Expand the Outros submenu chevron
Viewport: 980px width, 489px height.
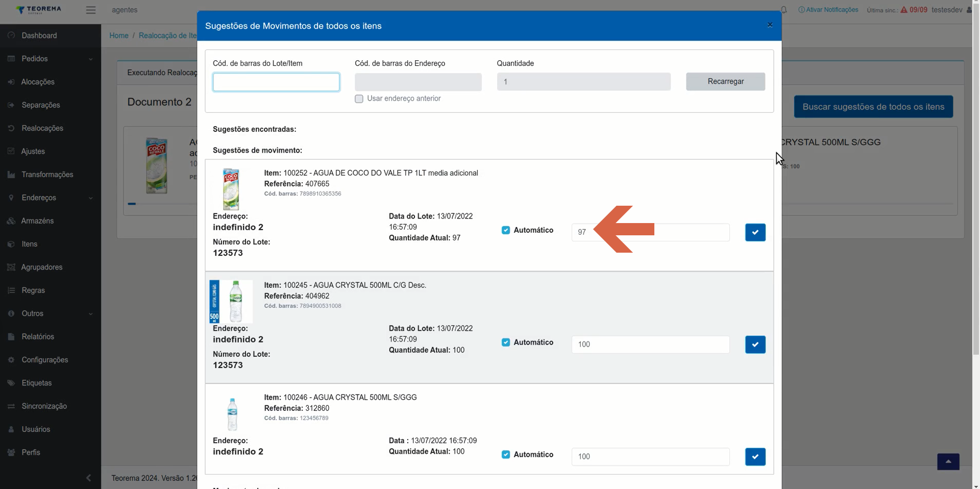[x=91, y=314]
